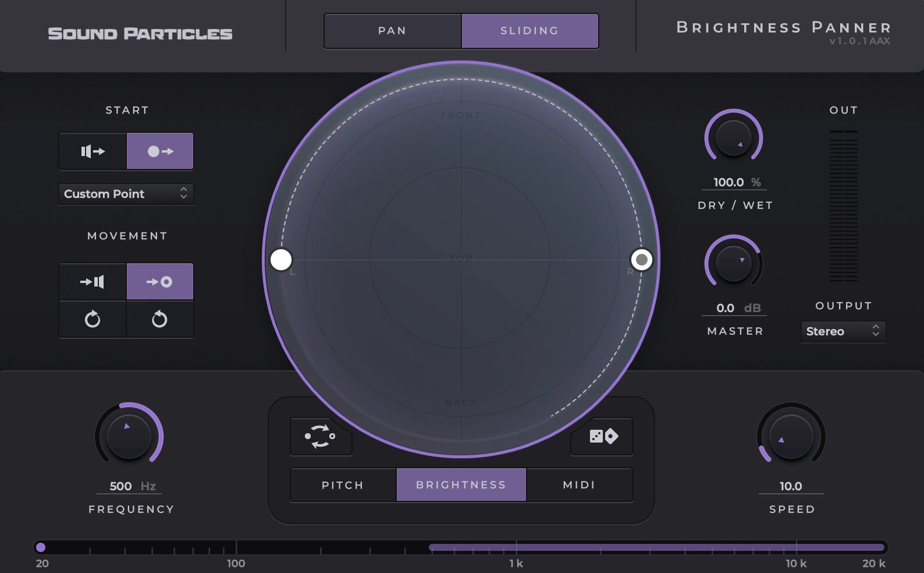Choose the move-to-speaker movement icon
The width and height of the screenshot is (924, 573).
click(x=93, y=282)
